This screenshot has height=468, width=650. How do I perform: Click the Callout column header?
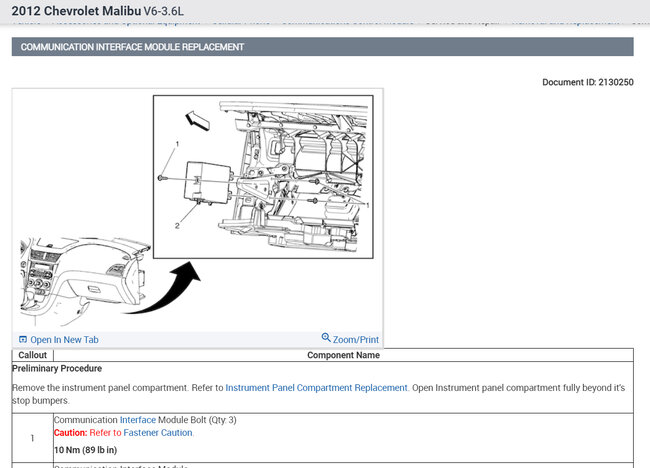pyautogui.click(x=33, y=355)
